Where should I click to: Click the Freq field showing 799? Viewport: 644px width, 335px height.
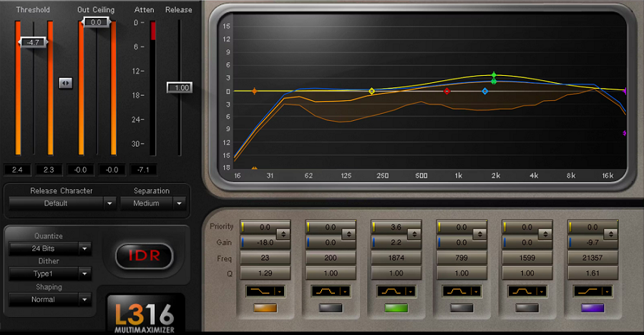click(x=462, y=258)
